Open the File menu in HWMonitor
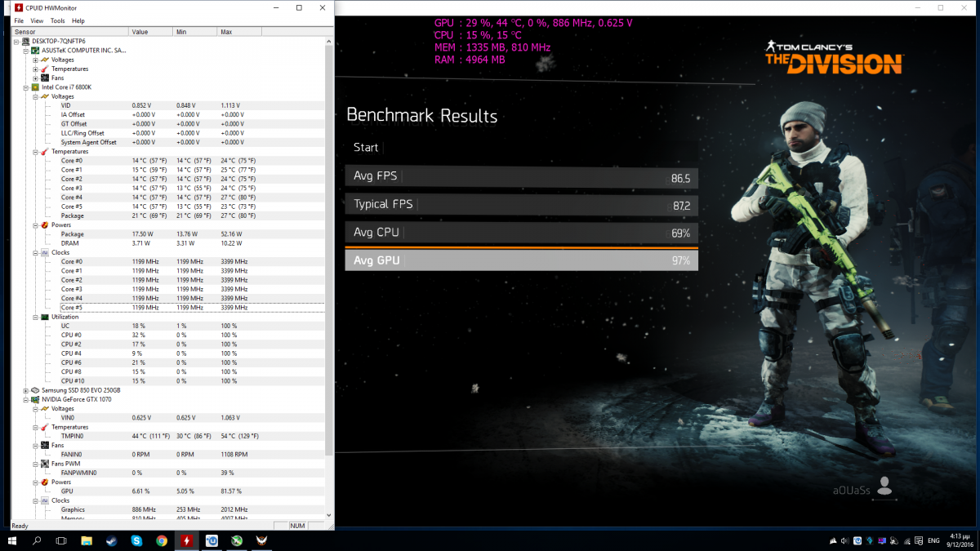The width and height of the screenshot is (980, 551). coord(19,20)
